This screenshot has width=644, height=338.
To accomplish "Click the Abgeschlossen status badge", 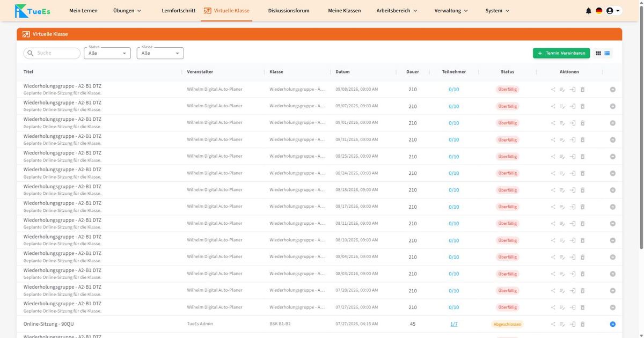I will pos(507,324).
